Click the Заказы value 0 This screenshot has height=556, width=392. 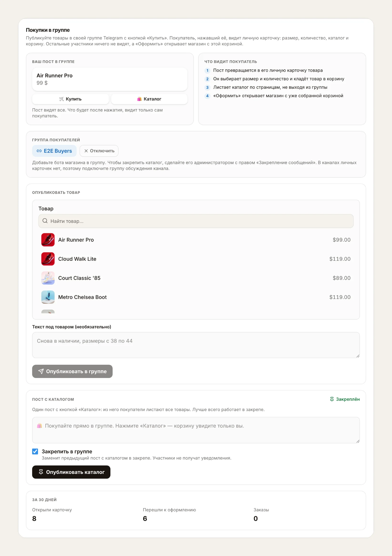(256, 518)
